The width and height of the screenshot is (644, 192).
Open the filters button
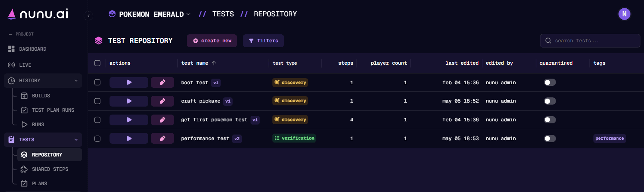pyautogui.click(x=263, y=41)
